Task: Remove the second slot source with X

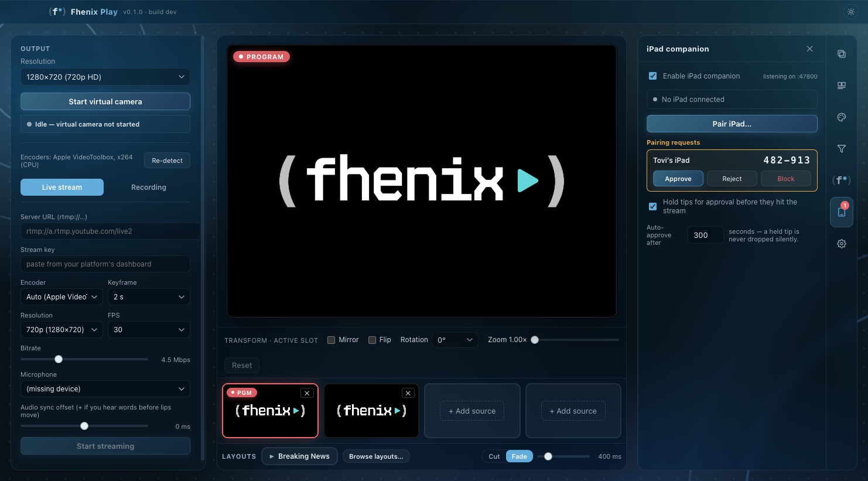Action: 408,393
